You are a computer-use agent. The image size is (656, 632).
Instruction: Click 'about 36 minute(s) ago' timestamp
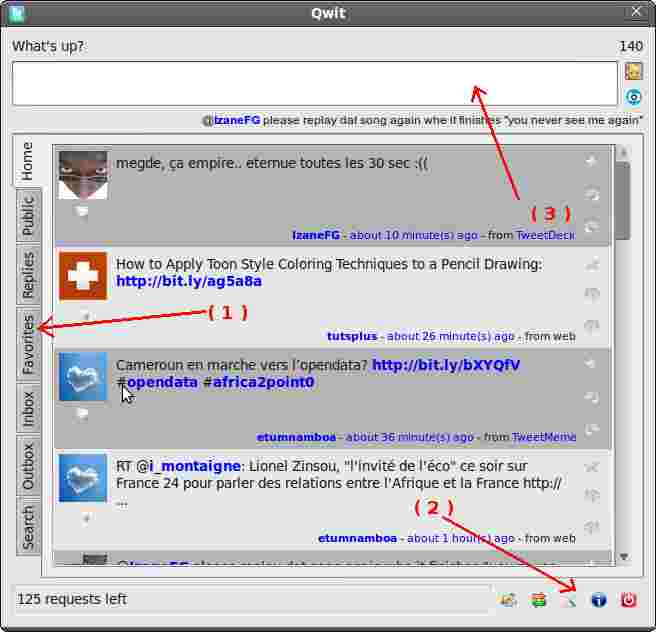pos(409,437)
